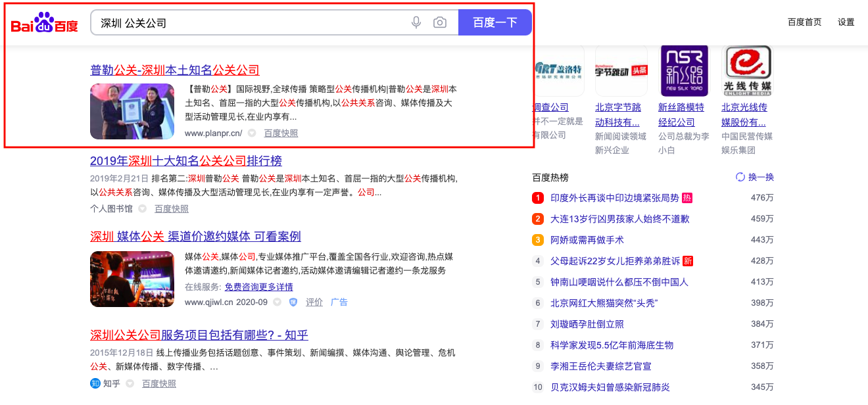Click 百度热榜 heading

(x=550, y=177)
